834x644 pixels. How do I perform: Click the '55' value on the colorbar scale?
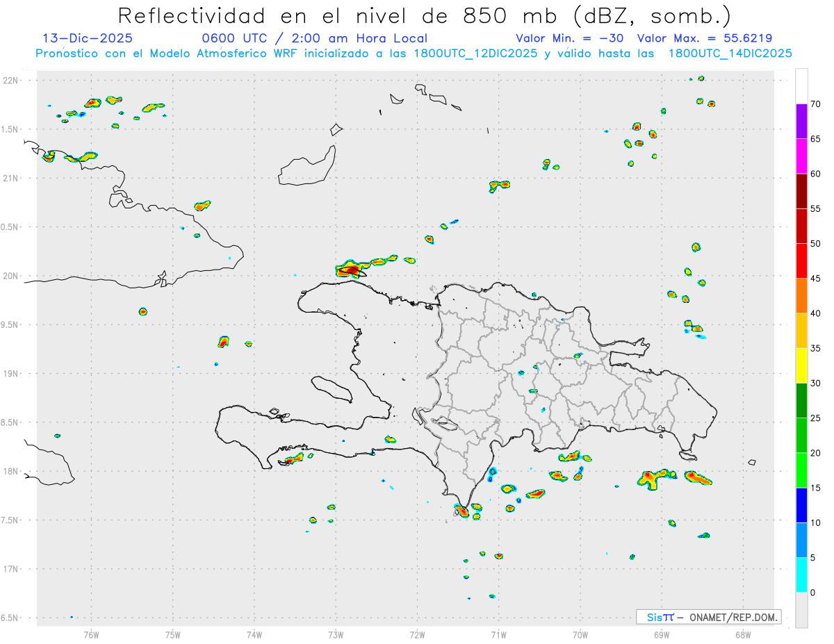[815, 208]
